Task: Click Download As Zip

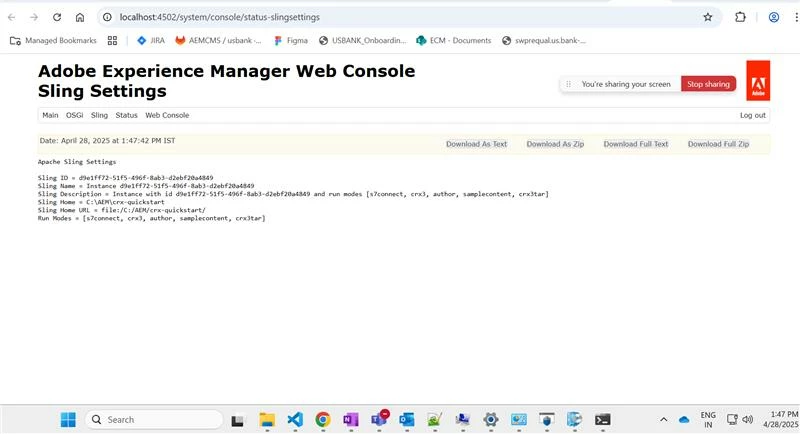Action: tap(555, 144)
